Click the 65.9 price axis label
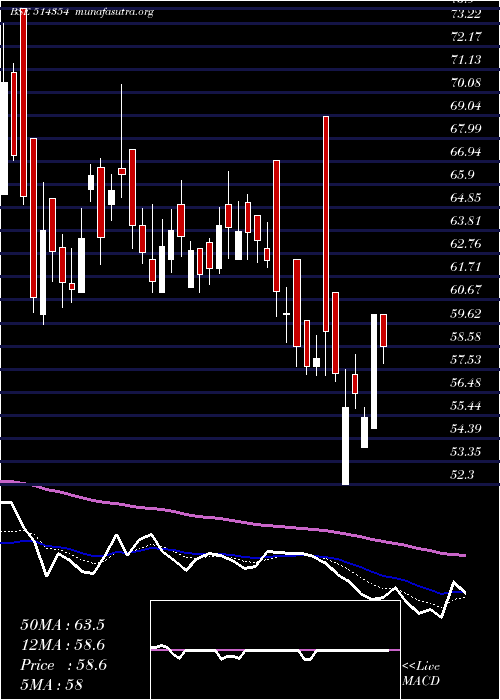This screenshot has width=500, height=700. pyautogui.click(x=463, y=175)
